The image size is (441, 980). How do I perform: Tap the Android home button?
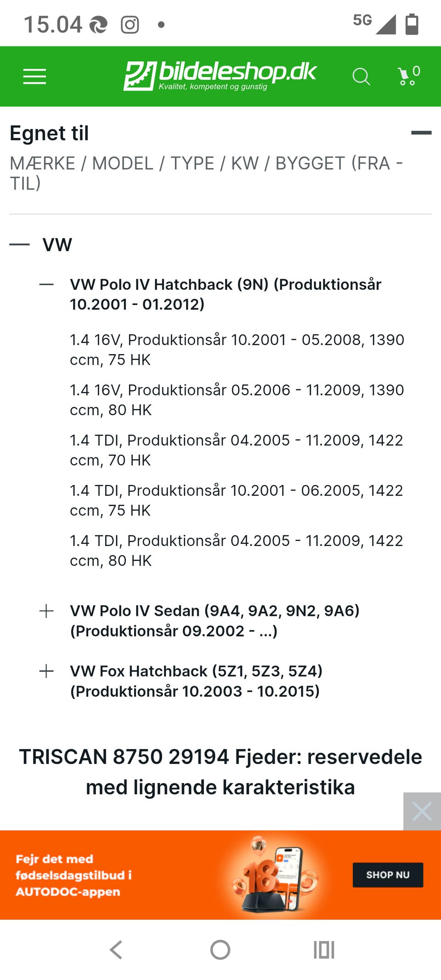click(220, 950)
